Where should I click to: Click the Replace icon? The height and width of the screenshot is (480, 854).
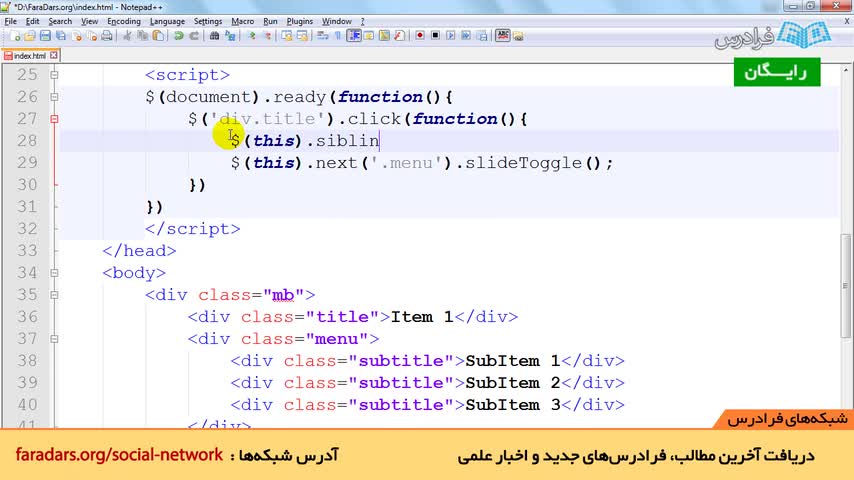coord(230,36)
